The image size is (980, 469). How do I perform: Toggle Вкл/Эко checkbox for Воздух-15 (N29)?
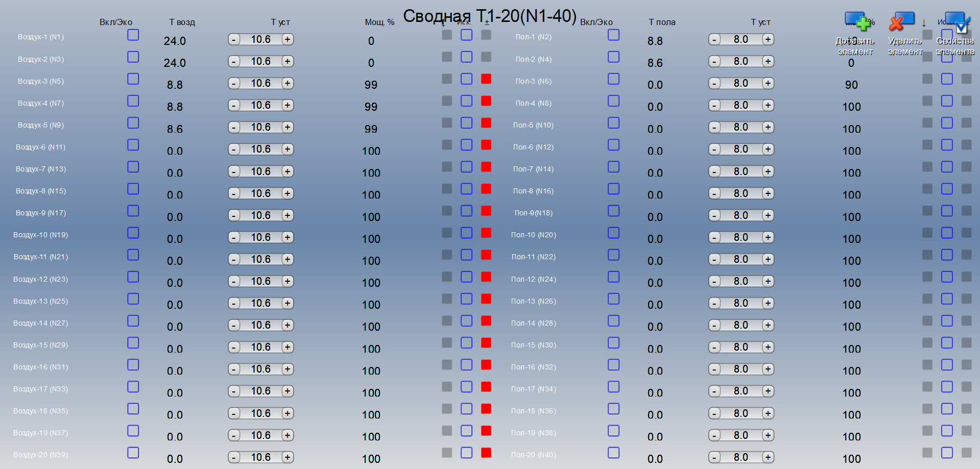point(133,342)
